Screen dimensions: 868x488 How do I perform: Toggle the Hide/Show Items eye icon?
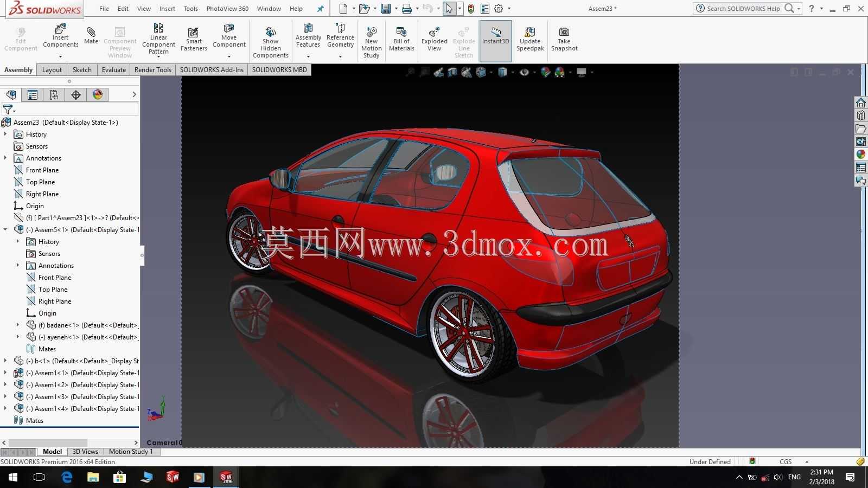pos(524,72)
